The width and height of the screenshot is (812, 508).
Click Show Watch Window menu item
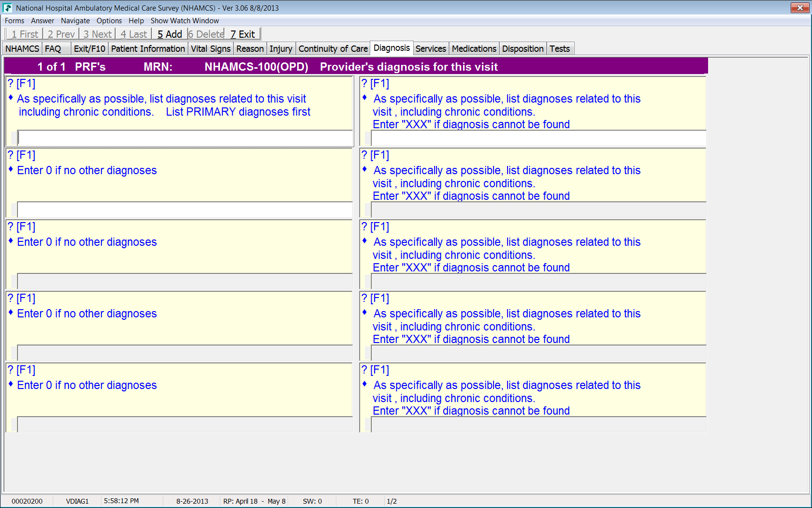185,21
